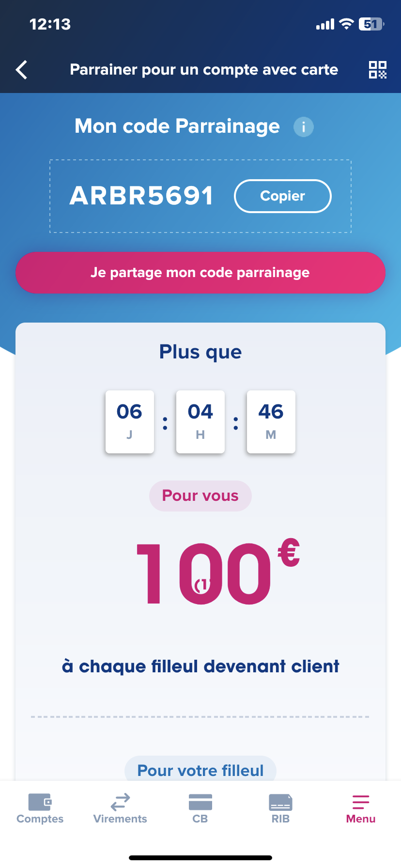Tap the days countdown box showing 06

pyautogui.click(x=130, y=422)
